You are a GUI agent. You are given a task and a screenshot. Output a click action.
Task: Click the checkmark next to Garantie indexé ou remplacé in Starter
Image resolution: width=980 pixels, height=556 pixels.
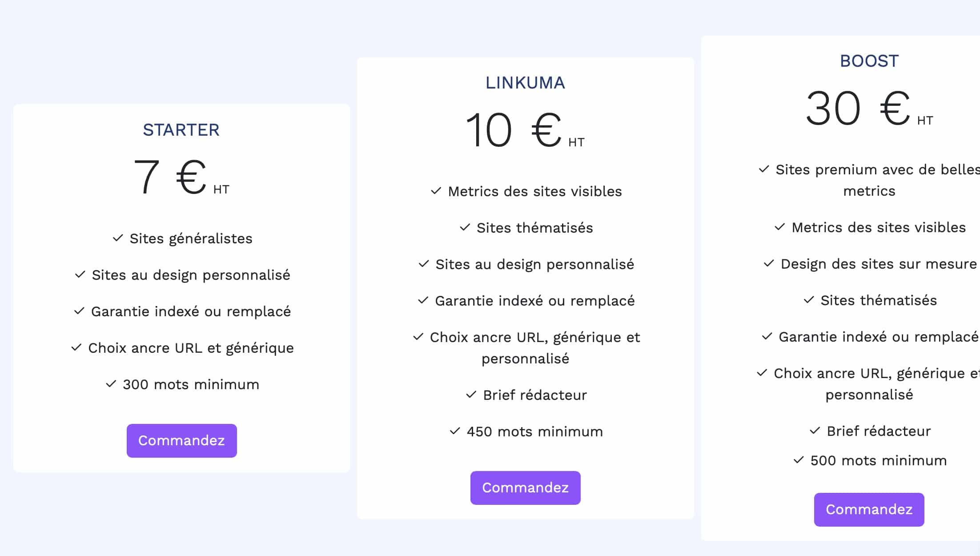pyautogui.click(x=79, y=311)
